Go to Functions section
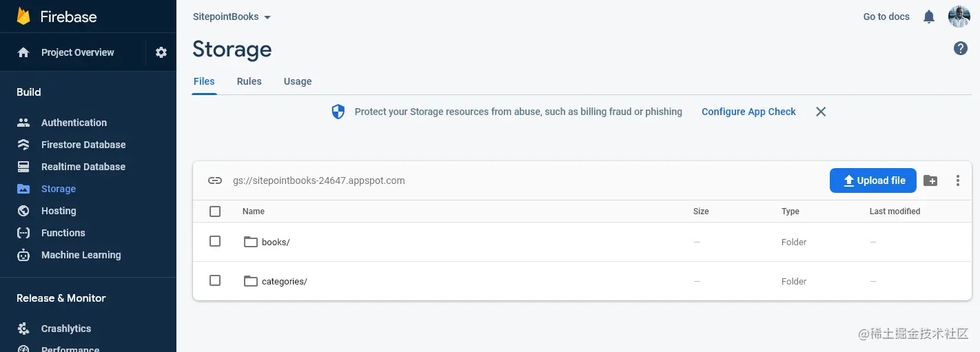980x352 pixels. 63,233
